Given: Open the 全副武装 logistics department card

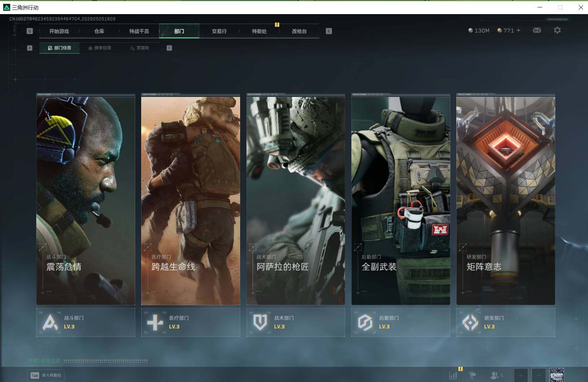Looking at the screenshot, I should point(401,200).
